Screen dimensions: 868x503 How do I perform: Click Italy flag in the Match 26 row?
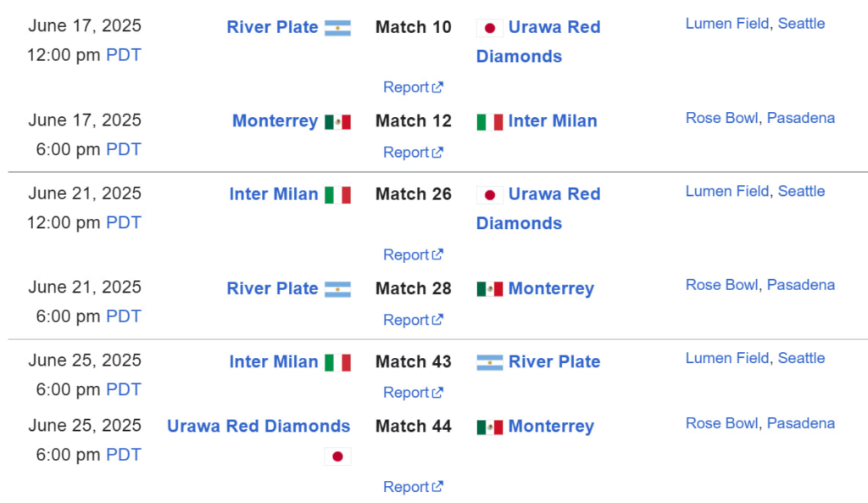pos(337,195)
